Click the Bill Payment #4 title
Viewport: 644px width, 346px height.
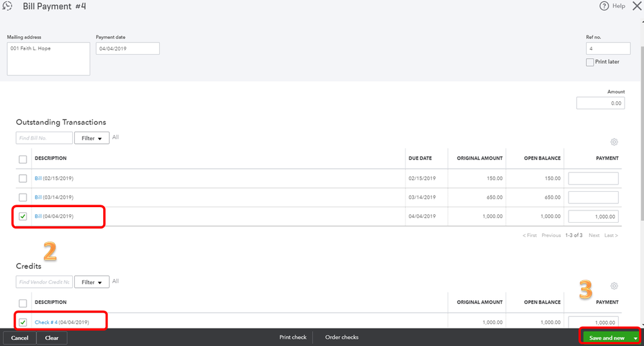[54, 6]
